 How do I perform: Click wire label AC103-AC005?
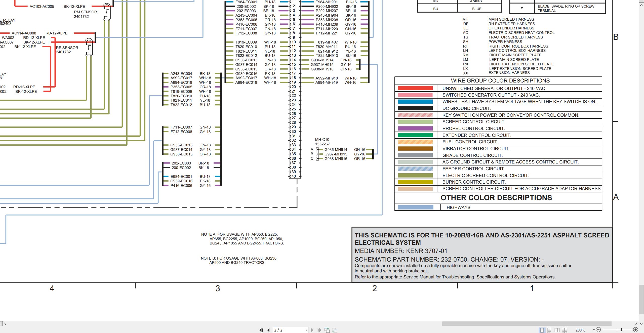point(42,7)
